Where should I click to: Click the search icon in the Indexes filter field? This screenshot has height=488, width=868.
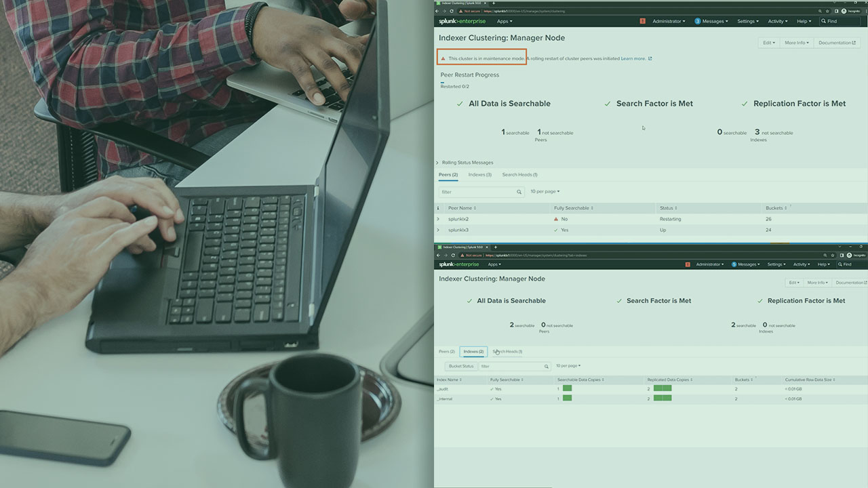(547, 367)
